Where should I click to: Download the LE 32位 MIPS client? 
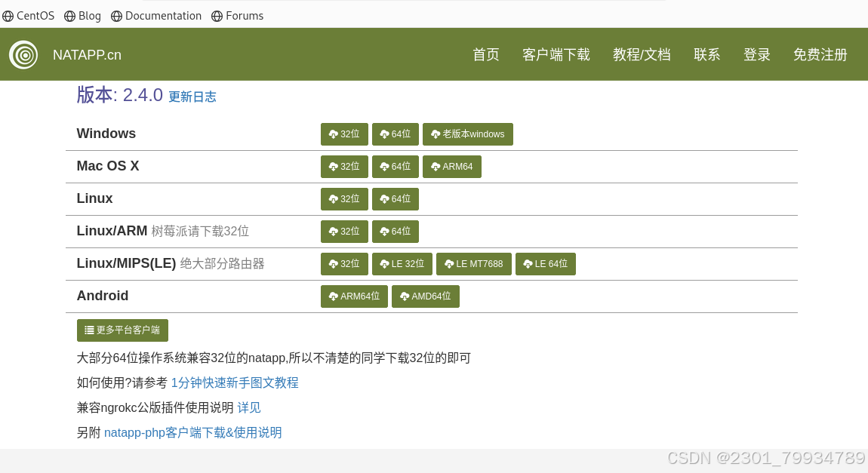pos(402,264)
